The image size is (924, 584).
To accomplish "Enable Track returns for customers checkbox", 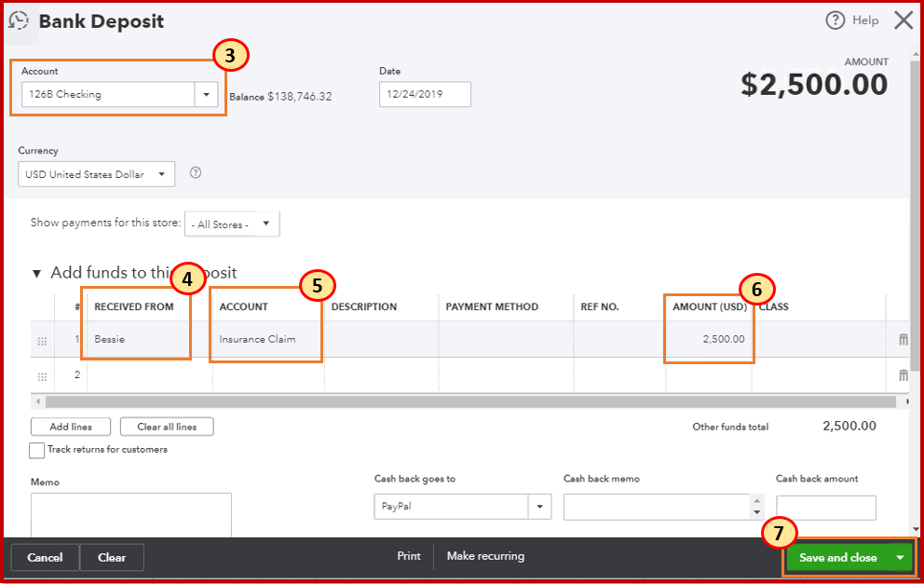I will (x=37, y=450).
